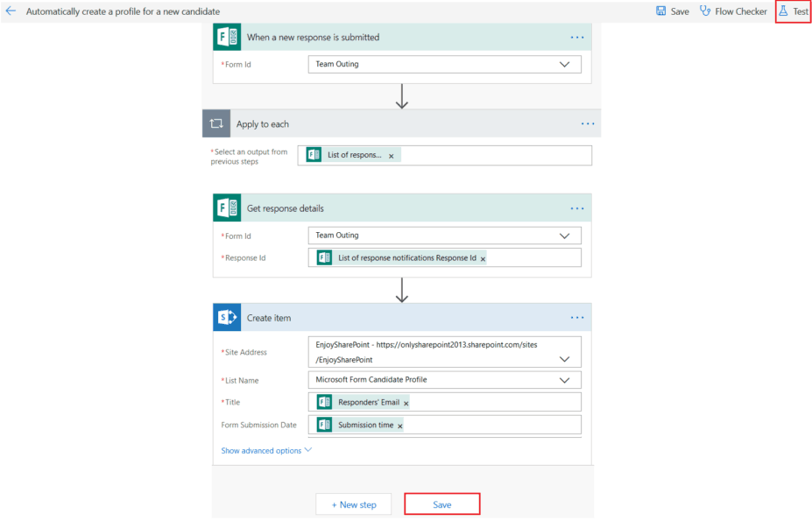Remove the Submission time dynamic content tag

[400, 425]
